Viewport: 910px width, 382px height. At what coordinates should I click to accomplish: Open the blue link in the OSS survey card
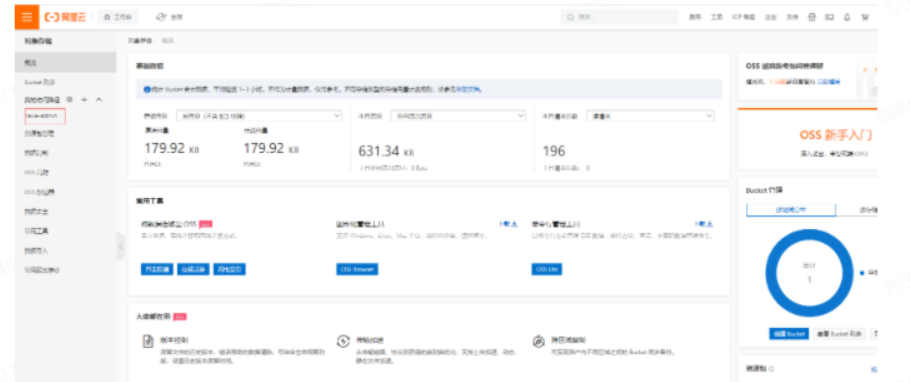tap(829, 82)
